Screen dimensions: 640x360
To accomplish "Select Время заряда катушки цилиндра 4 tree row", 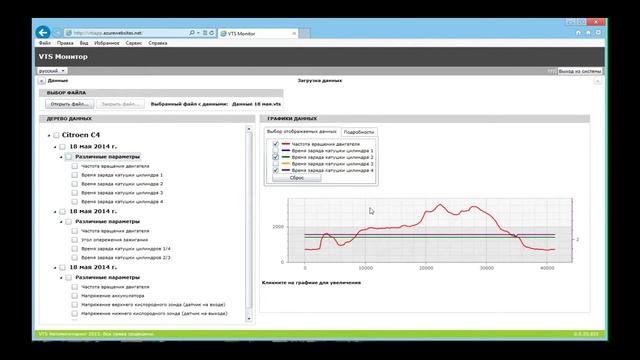I will [122, 202].
